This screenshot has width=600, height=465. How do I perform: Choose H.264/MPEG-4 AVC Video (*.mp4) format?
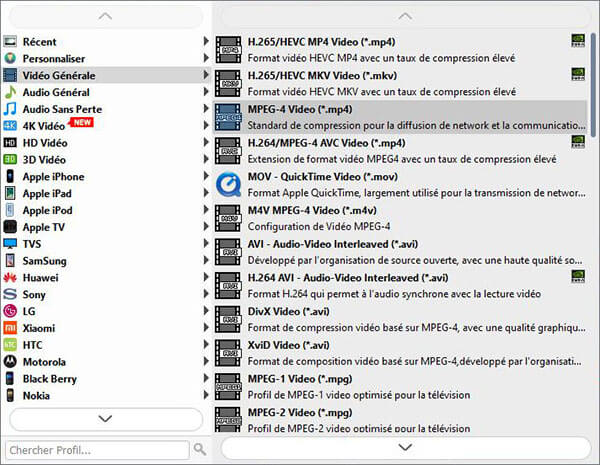[400, 151]
